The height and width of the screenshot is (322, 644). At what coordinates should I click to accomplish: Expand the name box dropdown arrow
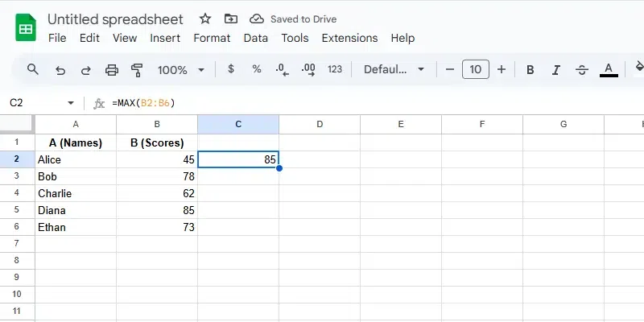pyautogui.click(x=71, y=103)
